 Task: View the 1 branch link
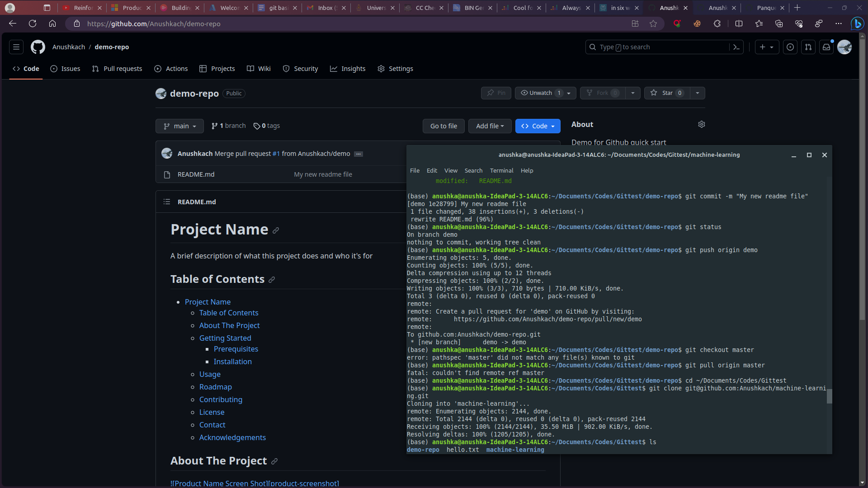(229, 126)
